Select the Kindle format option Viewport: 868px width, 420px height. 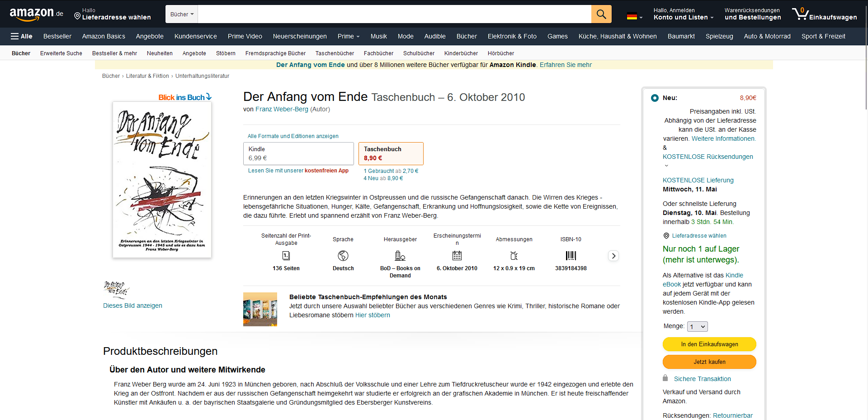click(x=298, y=153)
